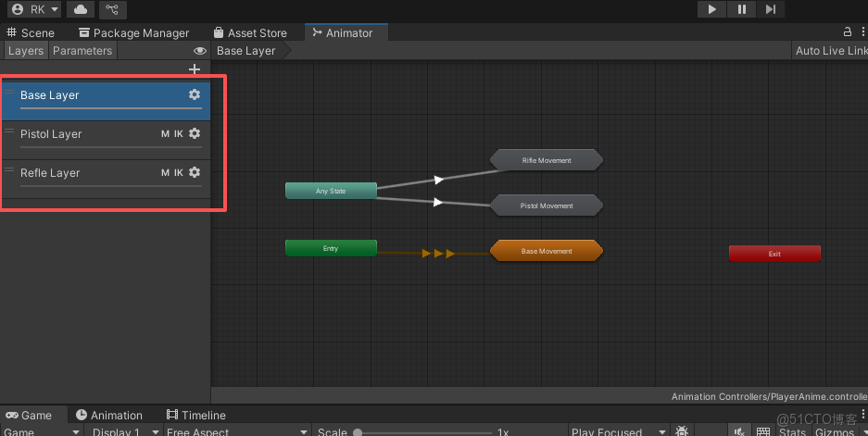Adjust the Game view Scale slider
Viewport: 868px width, 436px height.
[x=425, y=432]
